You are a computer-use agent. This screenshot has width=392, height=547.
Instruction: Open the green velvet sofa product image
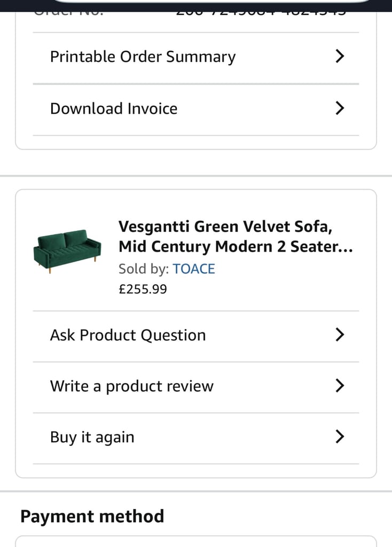coord(67,251)
